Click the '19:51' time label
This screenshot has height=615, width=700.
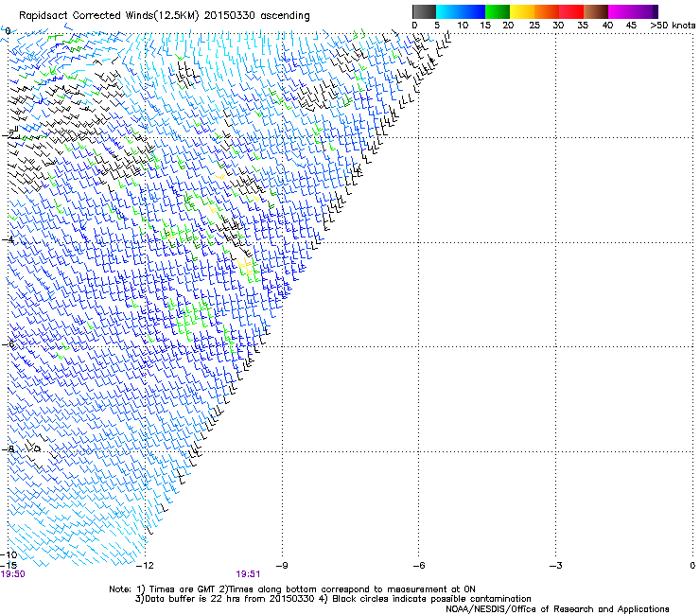click(x=248, y=574)
